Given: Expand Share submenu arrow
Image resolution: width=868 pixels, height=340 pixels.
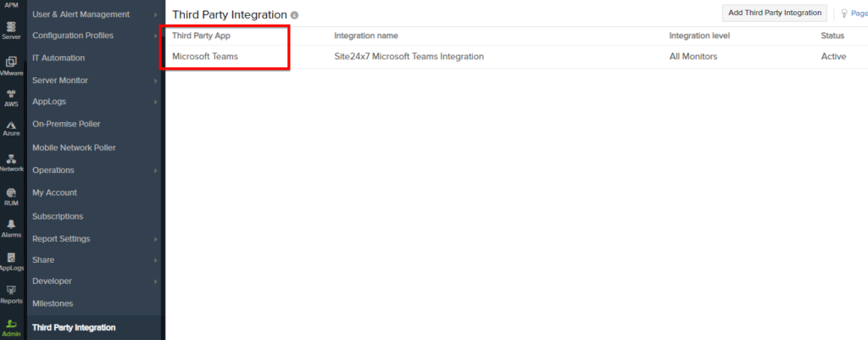Looking at the screenshot, I should point(156,260).
